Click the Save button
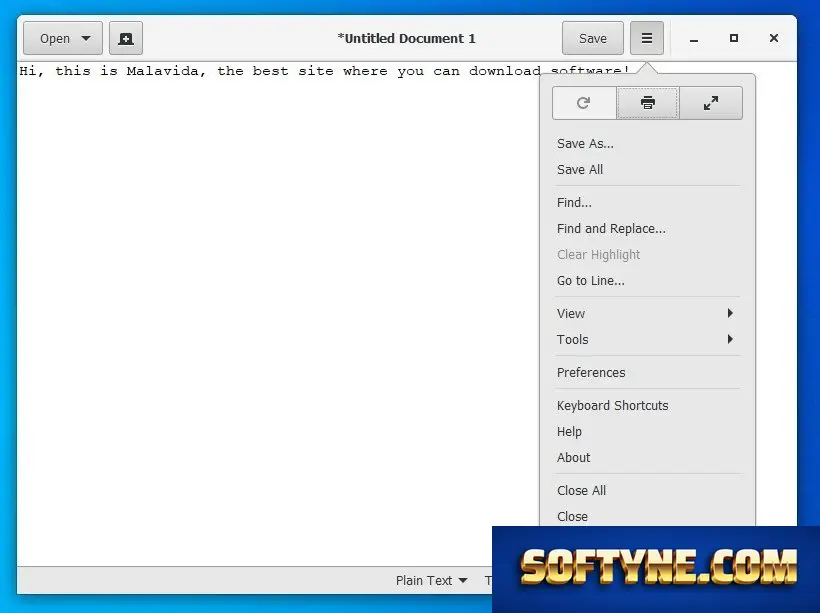The image size is (820, 613). click(593, 38)
